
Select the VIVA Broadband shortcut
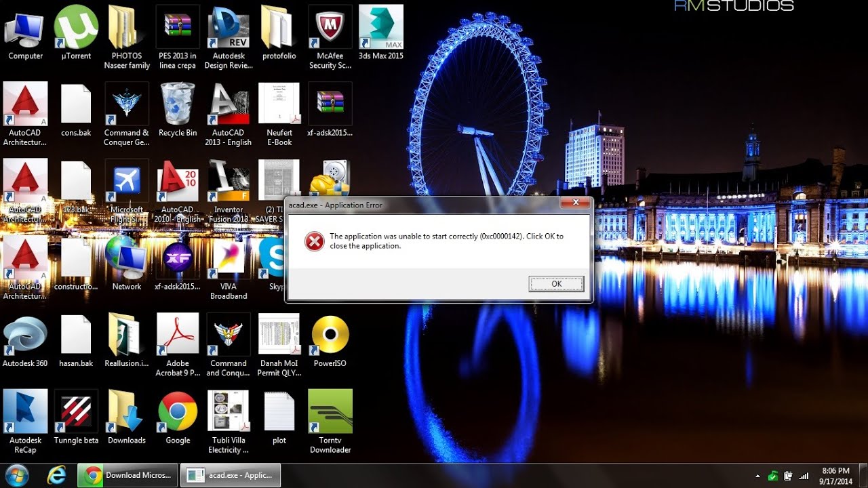pyautogui.click(x=229, y=268)
